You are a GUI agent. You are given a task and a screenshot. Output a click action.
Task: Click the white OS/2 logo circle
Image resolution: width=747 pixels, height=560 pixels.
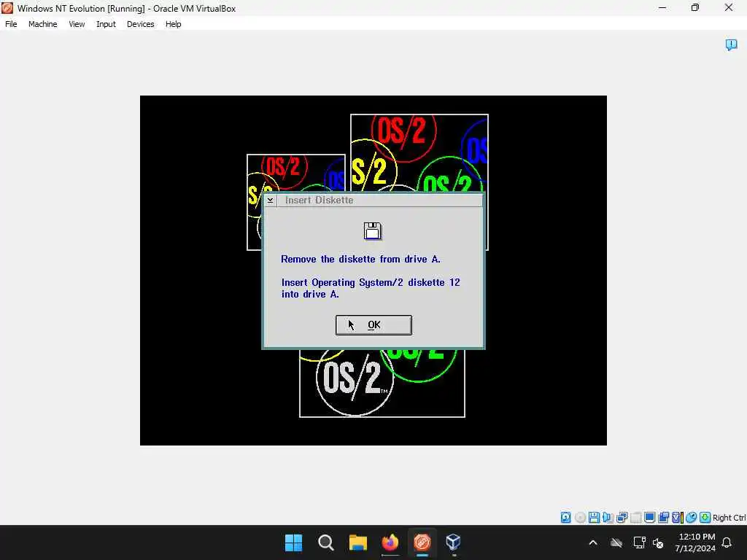click(355, 378)
